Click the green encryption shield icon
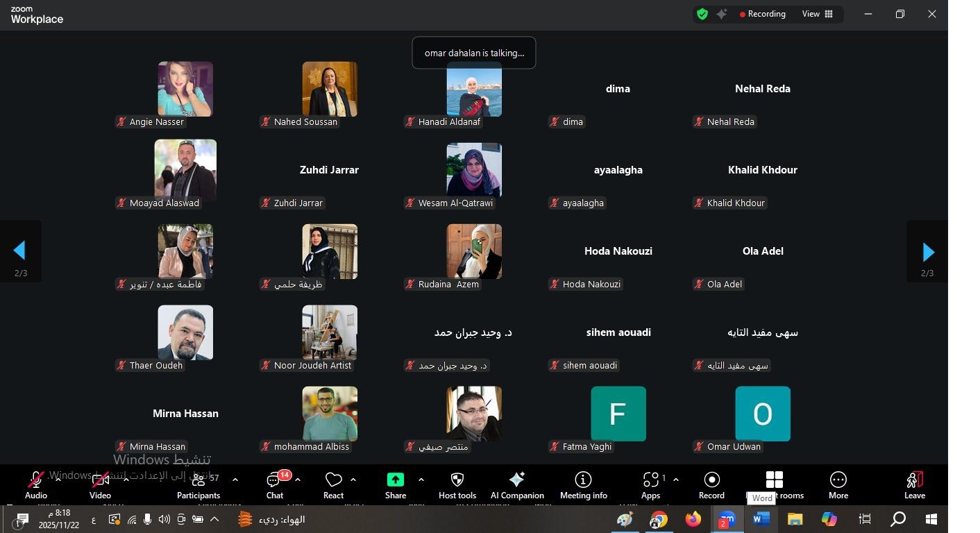 click(702, 14)
